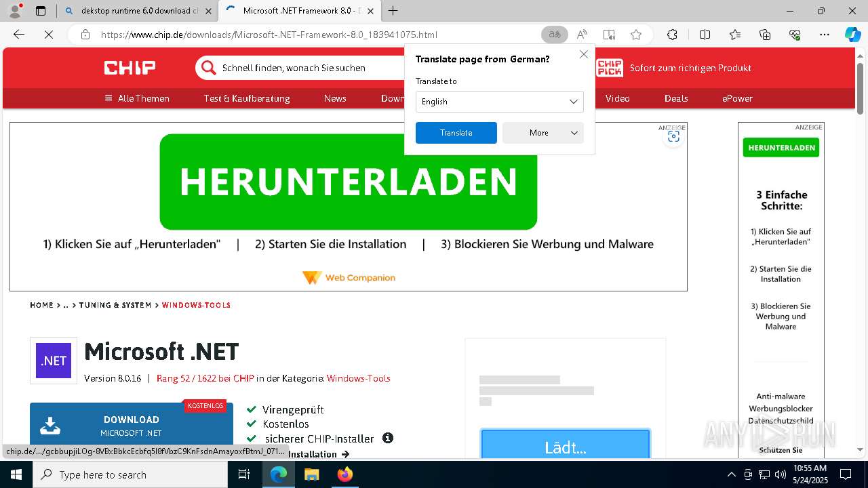This screenshot has height=488, width=868.
Task: Close the dekstop runtime 6.0 tab
Action: click(x=209, y=11)
